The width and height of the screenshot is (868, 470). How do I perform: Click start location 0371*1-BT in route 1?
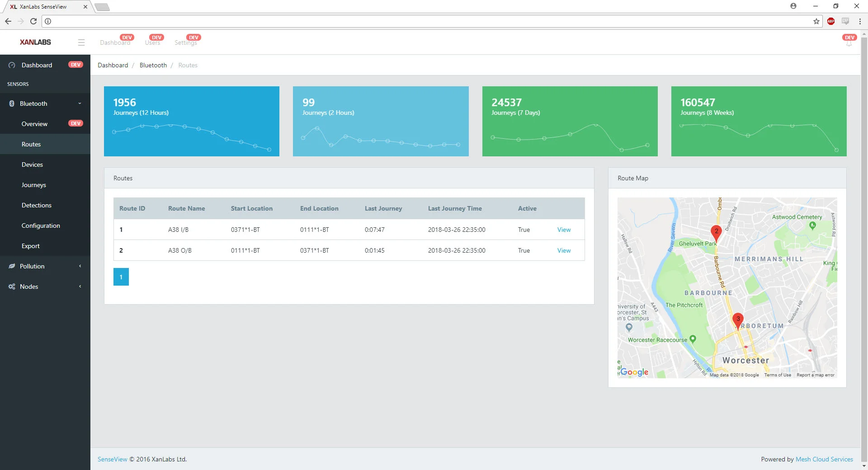coord(245,230)
